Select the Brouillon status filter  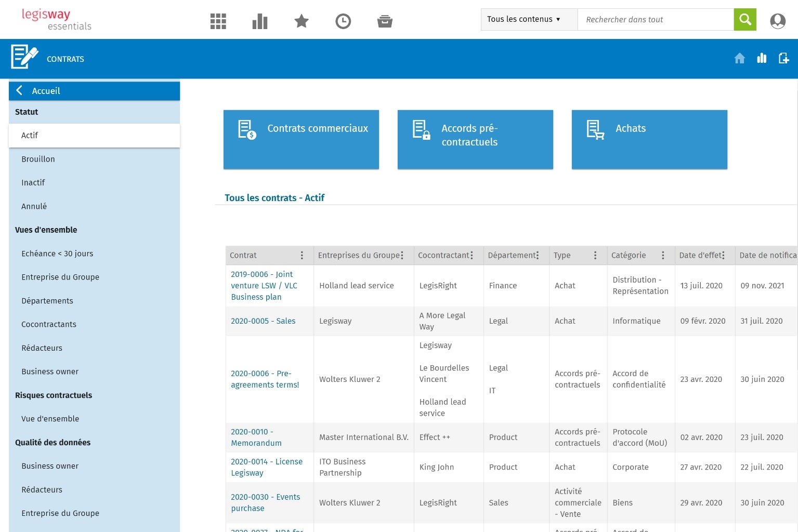(x=38, y=159)
